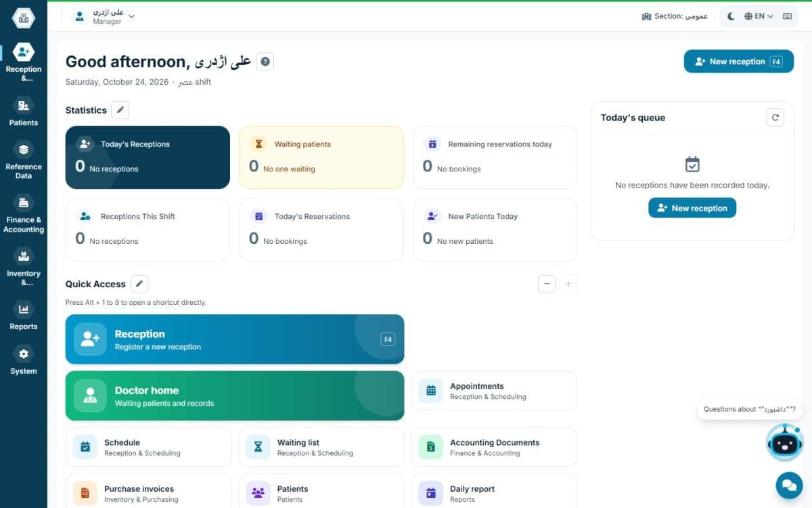Image resolution: width=812 pixels, height=508 pixels.
Task: Open Reports section in sidebar
Action: 24,316
